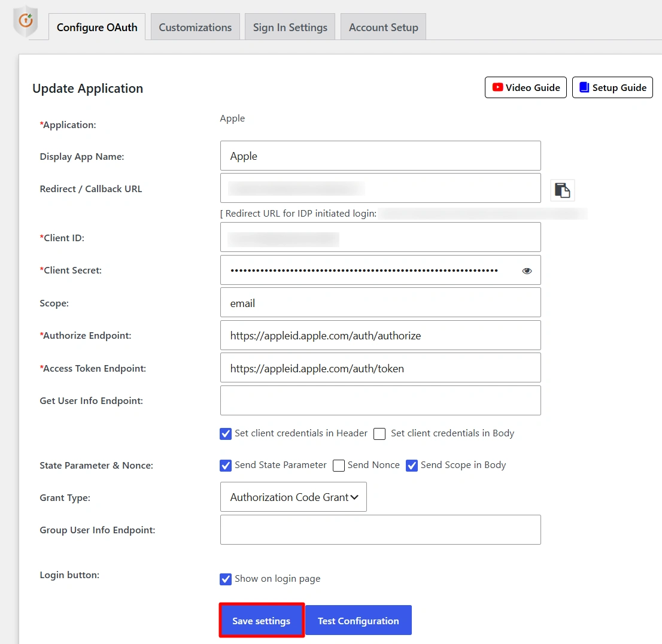Click into the Client Secret field
This screenshot has height=644, width=662.
pyautogui.click(x=381, y=271)
